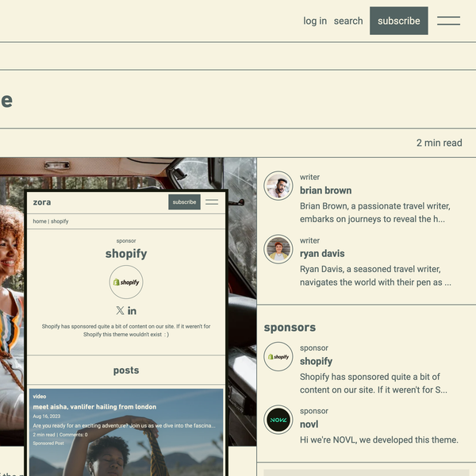Viewport: 476px width, 476px height.
Task: Click the round Shopify logo in mockup
Action: point(126,282)
